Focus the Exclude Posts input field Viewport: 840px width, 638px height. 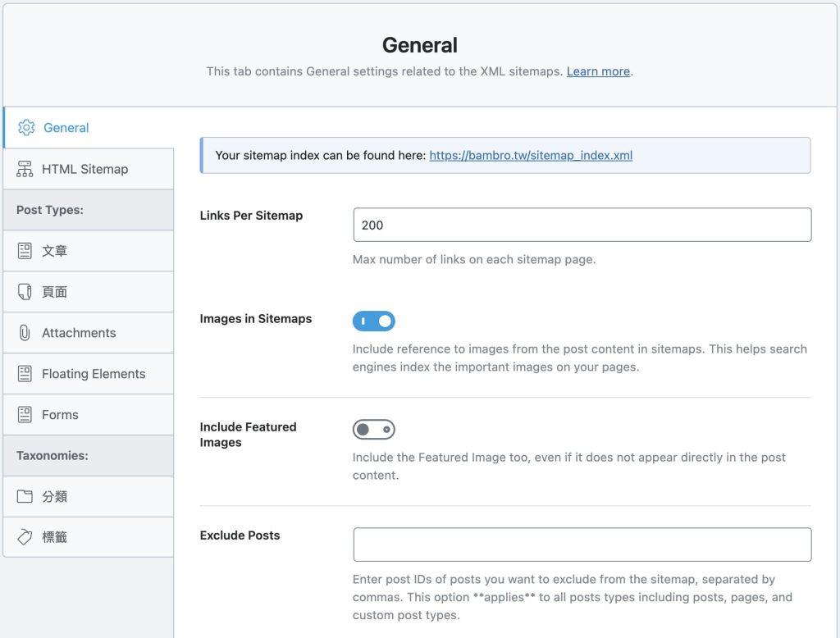582,545
